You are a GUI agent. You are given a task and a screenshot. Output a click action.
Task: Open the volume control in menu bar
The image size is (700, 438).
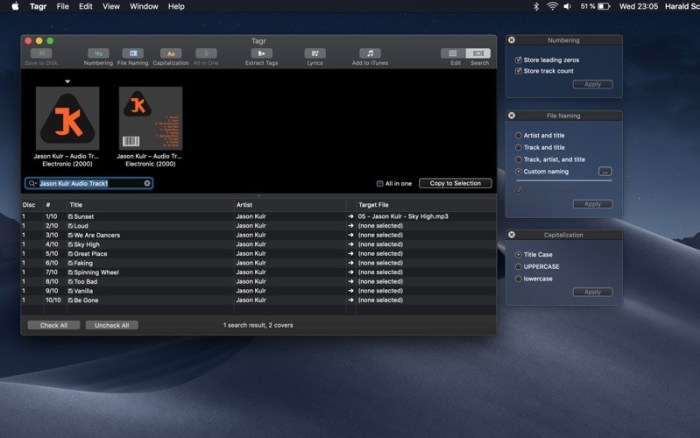pyautogui.click(x=567, y=6)
